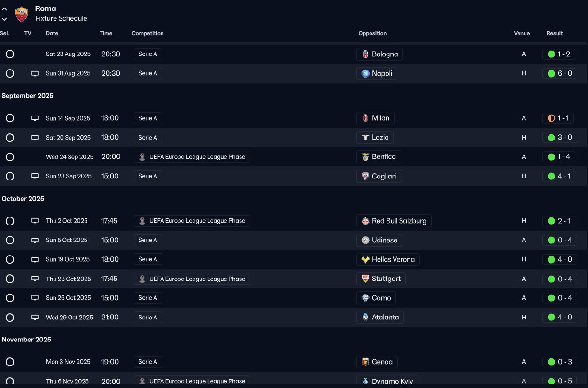588x388 pixels.
Task: Click the orange draw indicator for the Milan result
Action: pyautogui.click(x=551, y=118)
